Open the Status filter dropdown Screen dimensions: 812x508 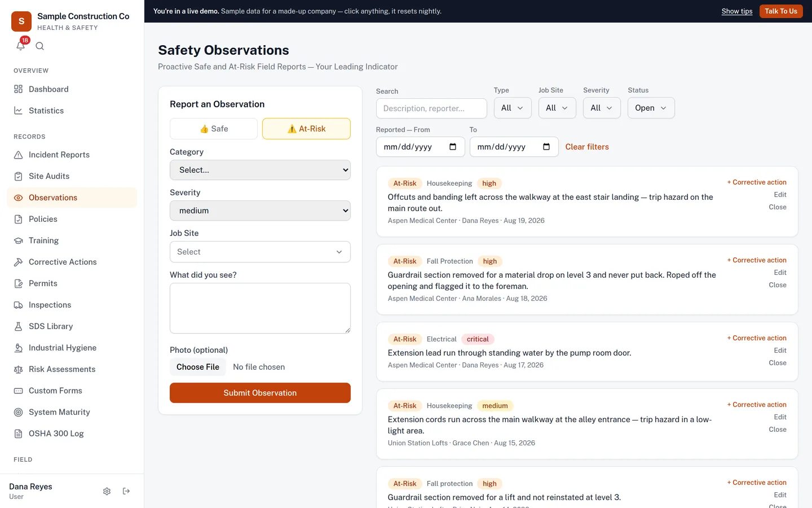tap(651, 108)
